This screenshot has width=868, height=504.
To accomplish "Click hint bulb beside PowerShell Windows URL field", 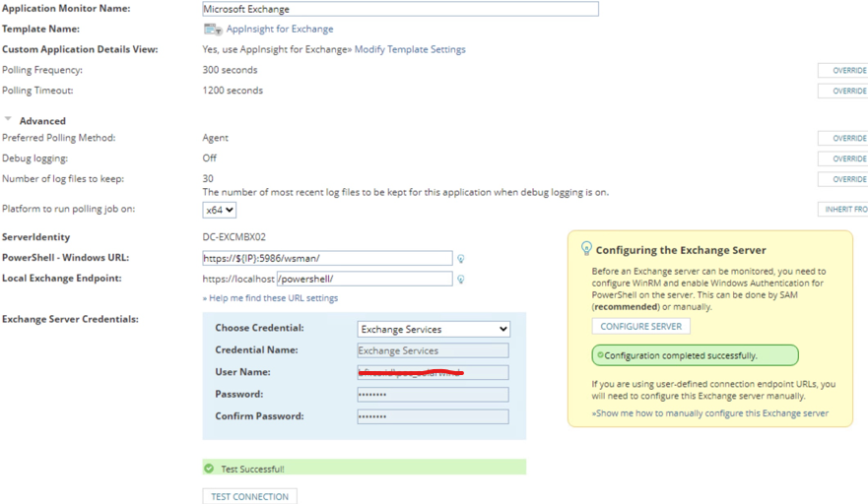I will coord(460,258).
